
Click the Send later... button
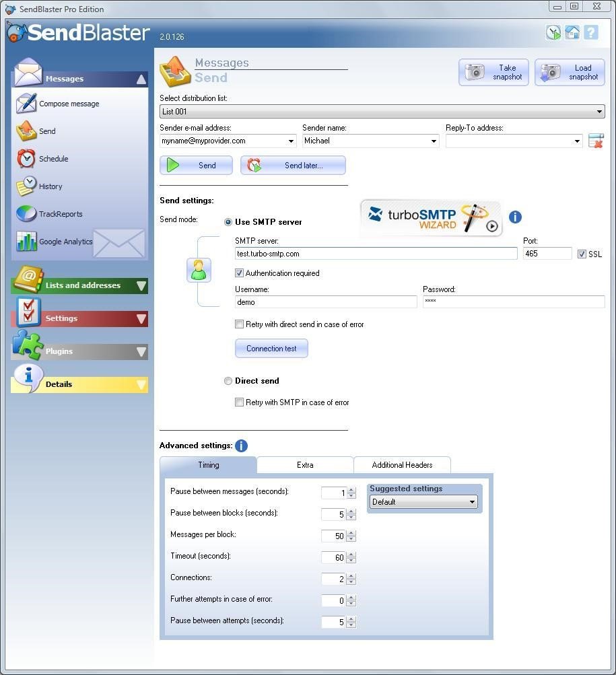coord(293,166)
